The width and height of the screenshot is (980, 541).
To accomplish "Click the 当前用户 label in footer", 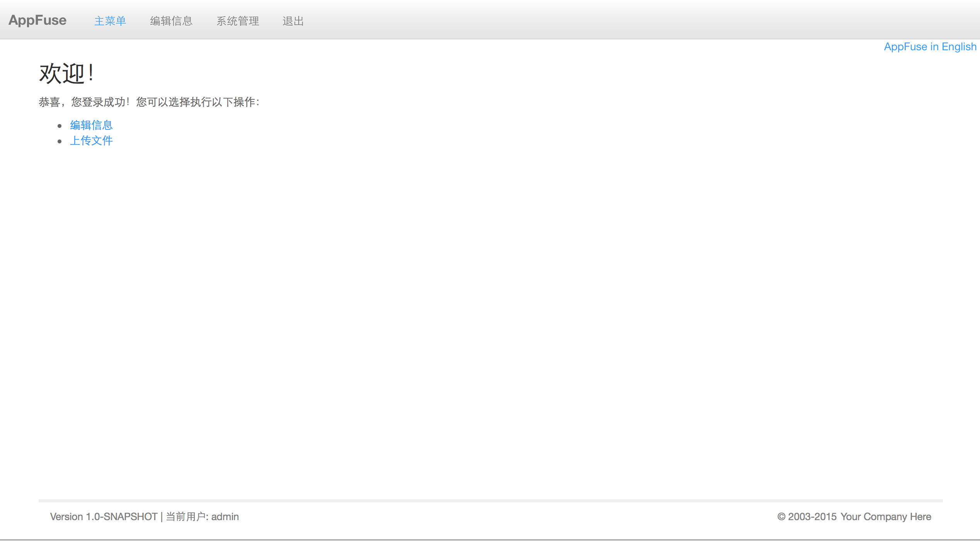I will 186,517.
